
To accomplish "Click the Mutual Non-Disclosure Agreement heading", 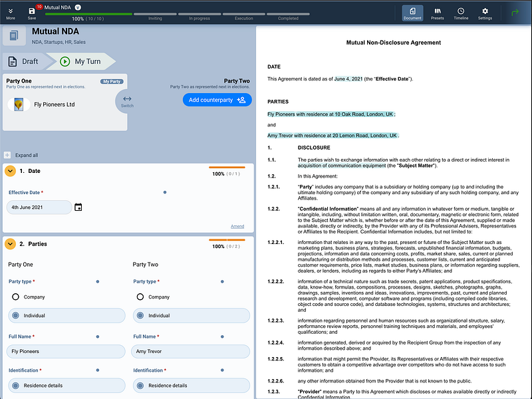I will coord(394,43).
